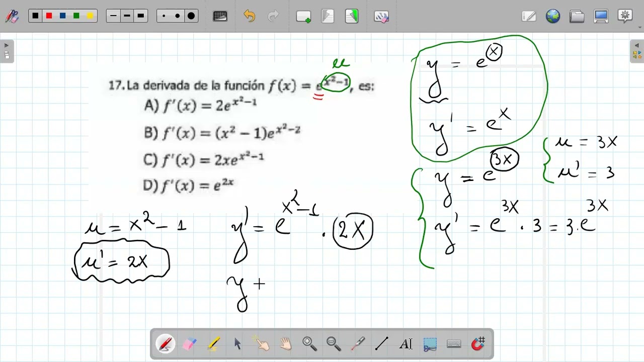Show the virtual keyboard
644x362 pixels.
(x=454, y=344)
